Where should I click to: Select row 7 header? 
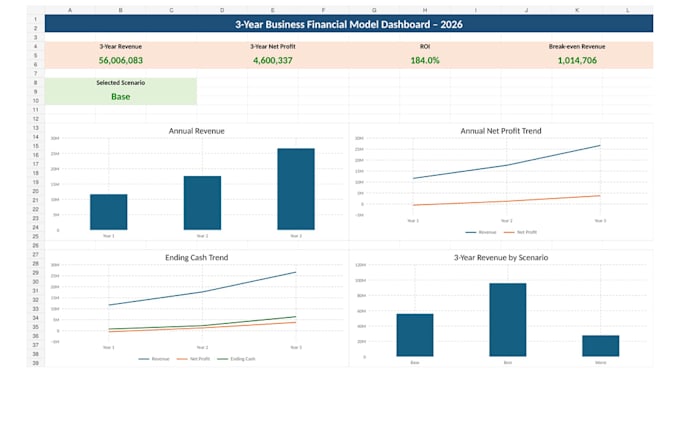(x=36, y=74)
